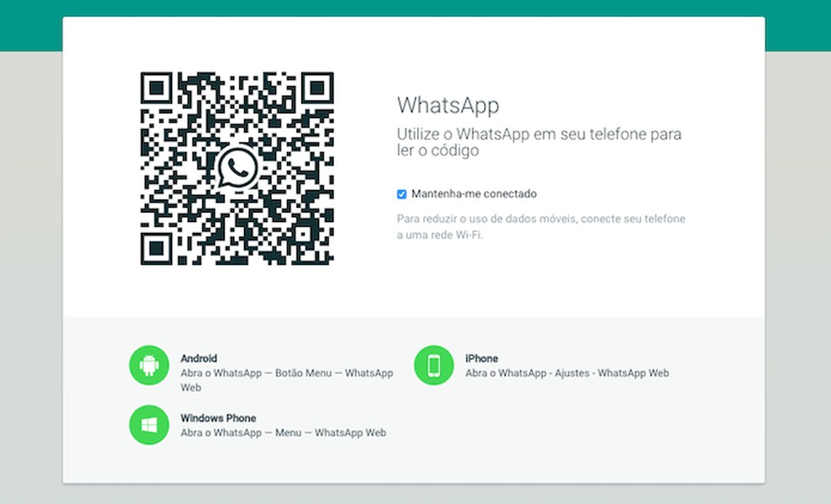Click the green circle badge beside Windows Phone

tap(149, 425)
